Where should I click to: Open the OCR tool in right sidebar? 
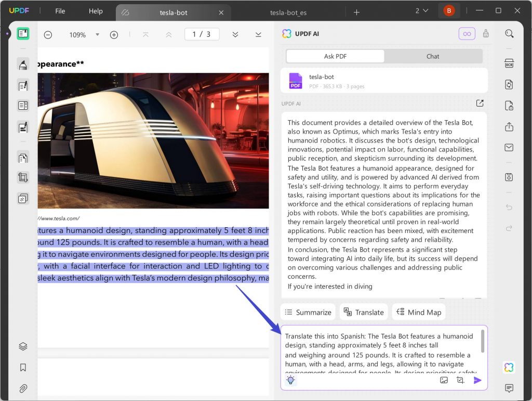(x=509, y=62)
